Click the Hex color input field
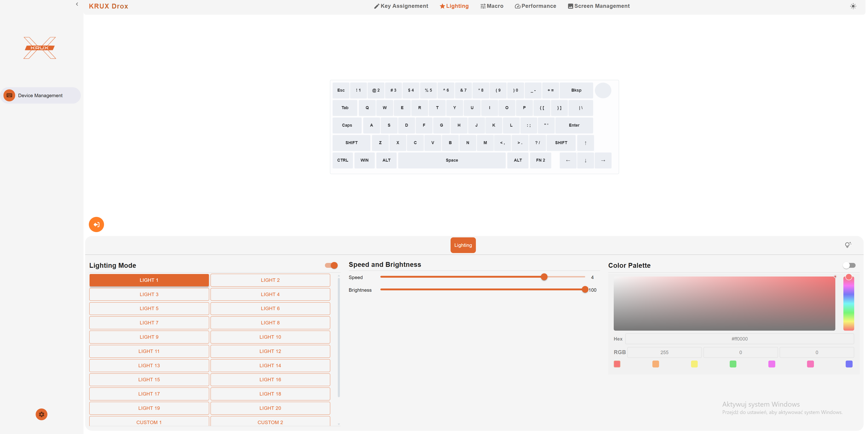 (x=739, y=339)
